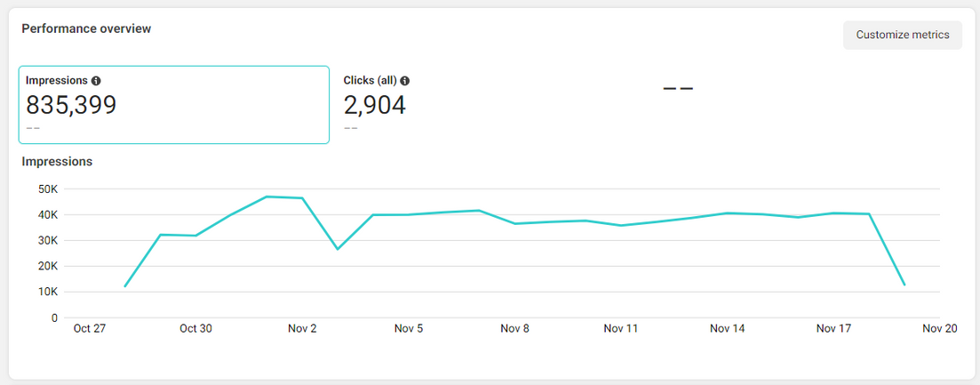
Task: Click the 10K y-axis label
Action: tap(46, 292)
